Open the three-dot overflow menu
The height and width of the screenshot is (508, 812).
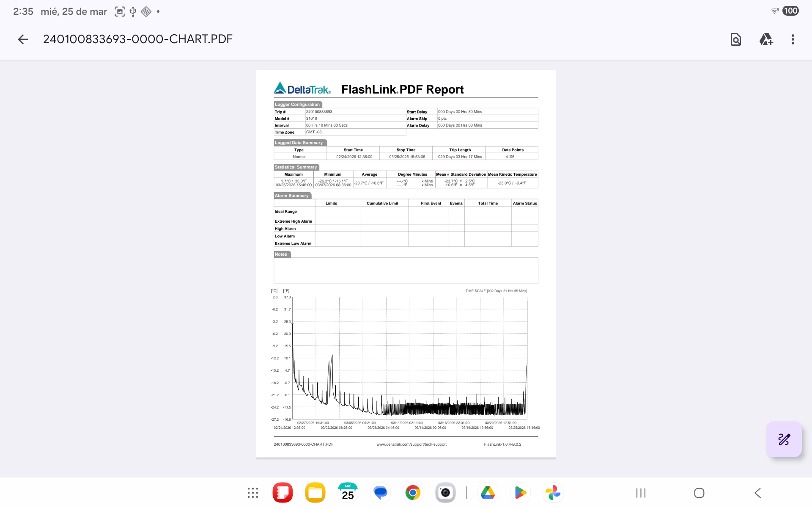point(793,39)
